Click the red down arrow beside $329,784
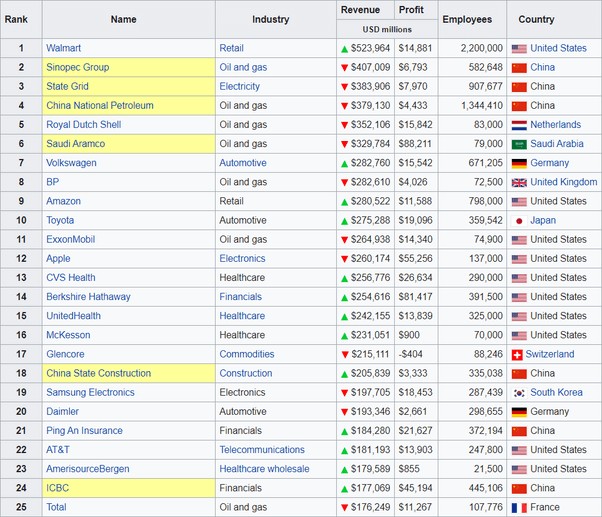Viewport: 602px width, 517px height. click(x=344, y=144)
